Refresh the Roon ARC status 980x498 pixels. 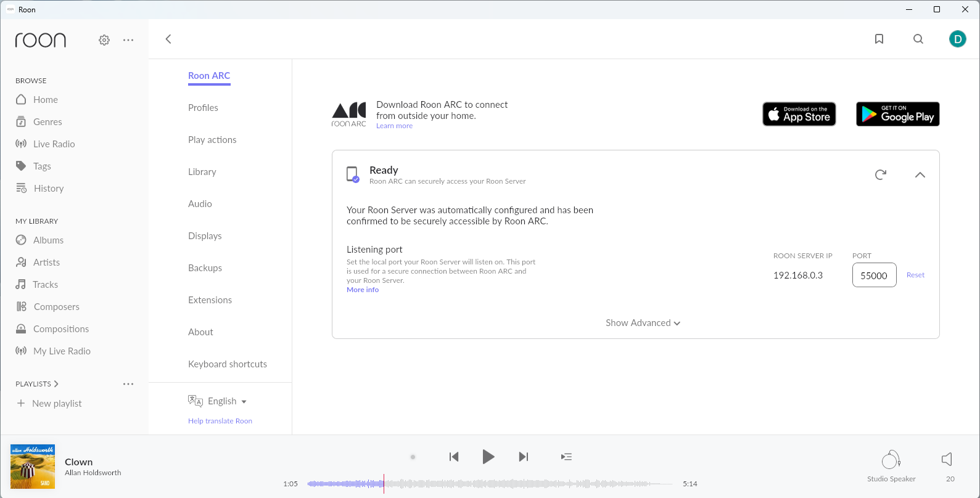coord(881,174)
